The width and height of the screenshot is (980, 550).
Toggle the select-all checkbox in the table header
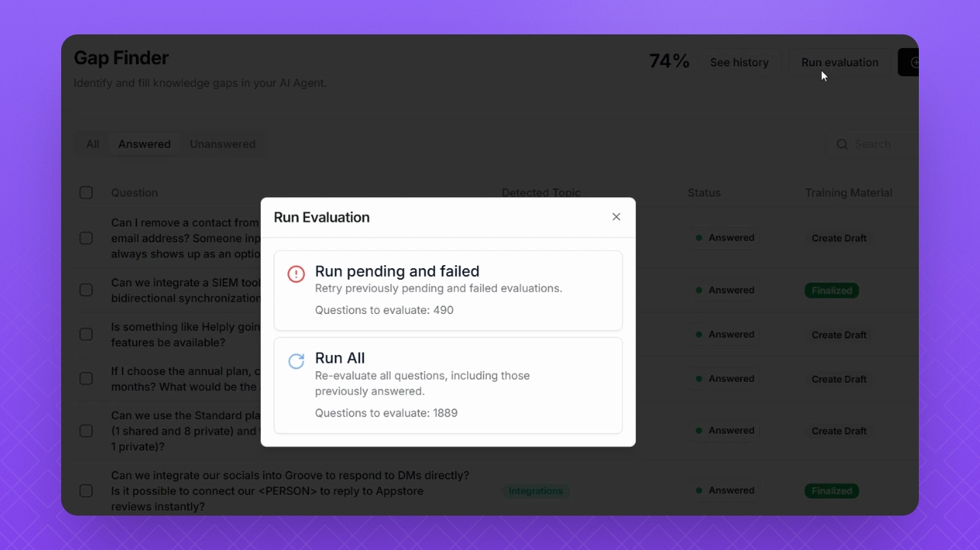pos(86,192)
